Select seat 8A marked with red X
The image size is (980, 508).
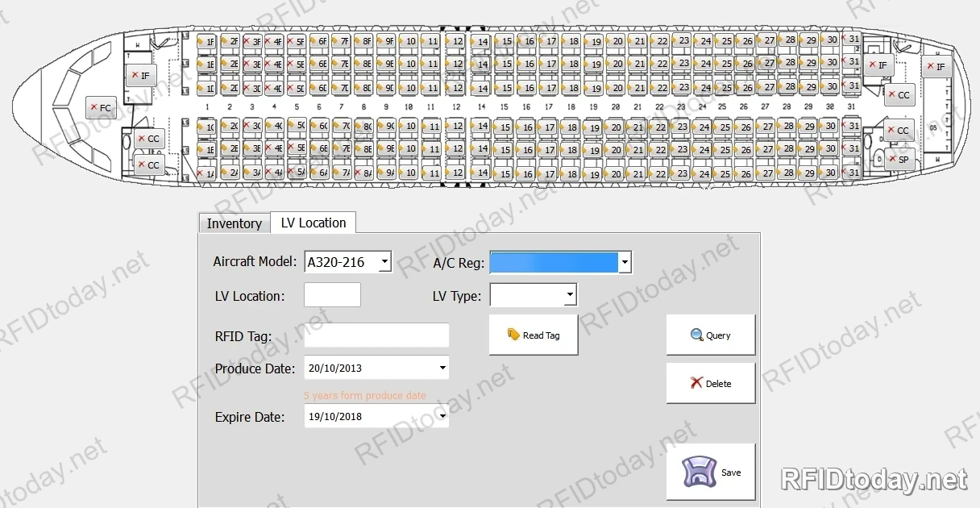click(363, 173)
